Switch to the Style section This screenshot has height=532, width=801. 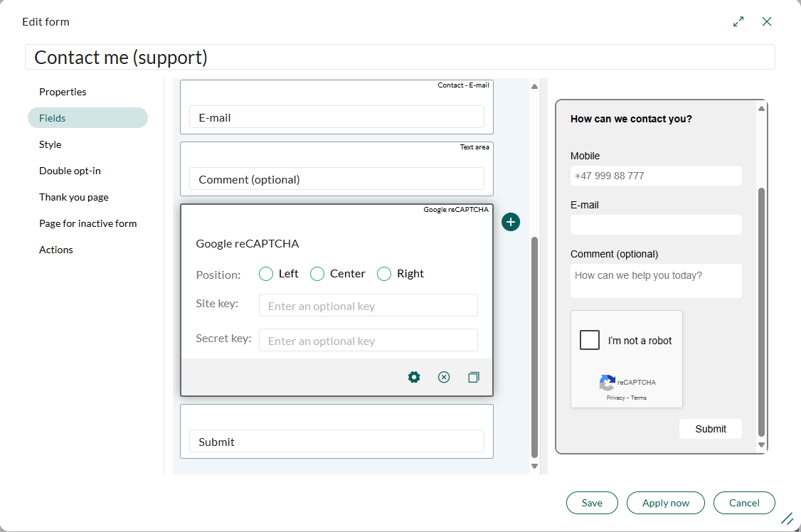(51, 144)
